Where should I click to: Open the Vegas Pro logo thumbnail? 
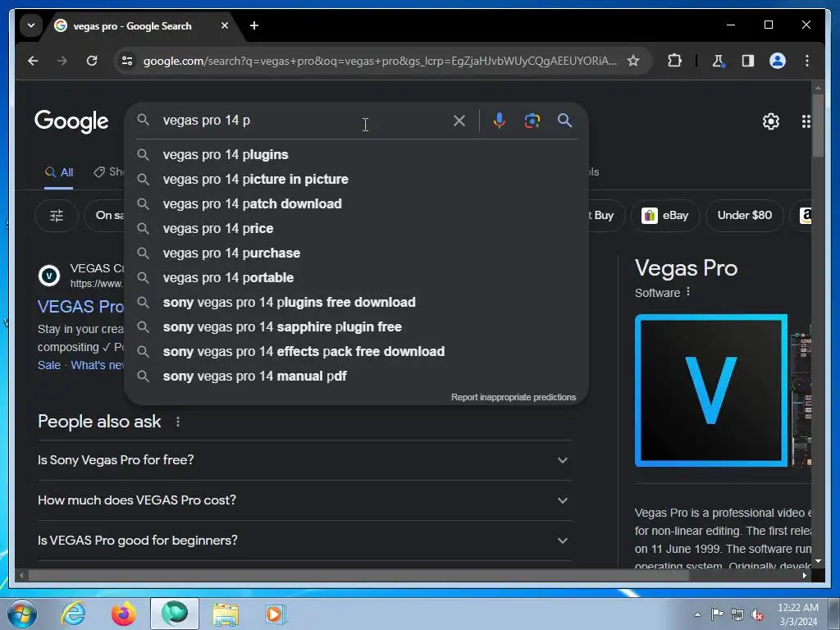(x=711, y=390)
